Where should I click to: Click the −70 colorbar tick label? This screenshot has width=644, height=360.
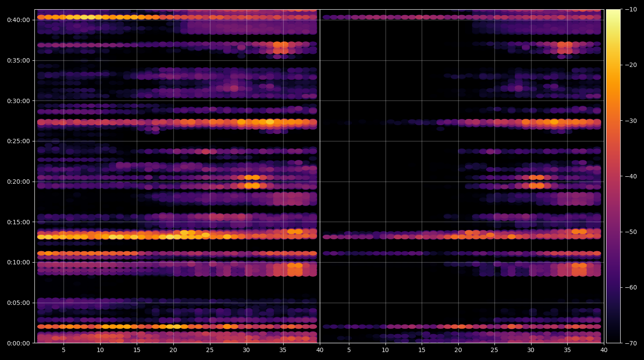point(631,343)
